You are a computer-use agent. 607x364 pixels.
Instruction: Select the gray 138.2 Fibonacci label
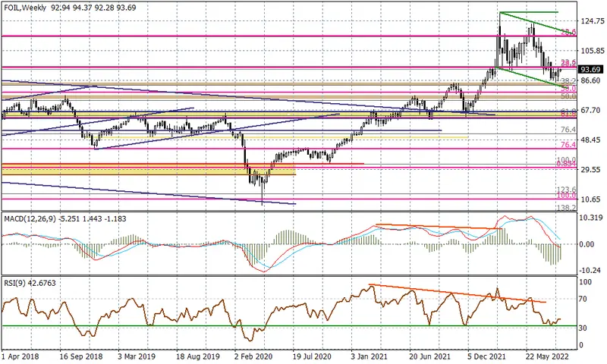click(x=566, y=208)
